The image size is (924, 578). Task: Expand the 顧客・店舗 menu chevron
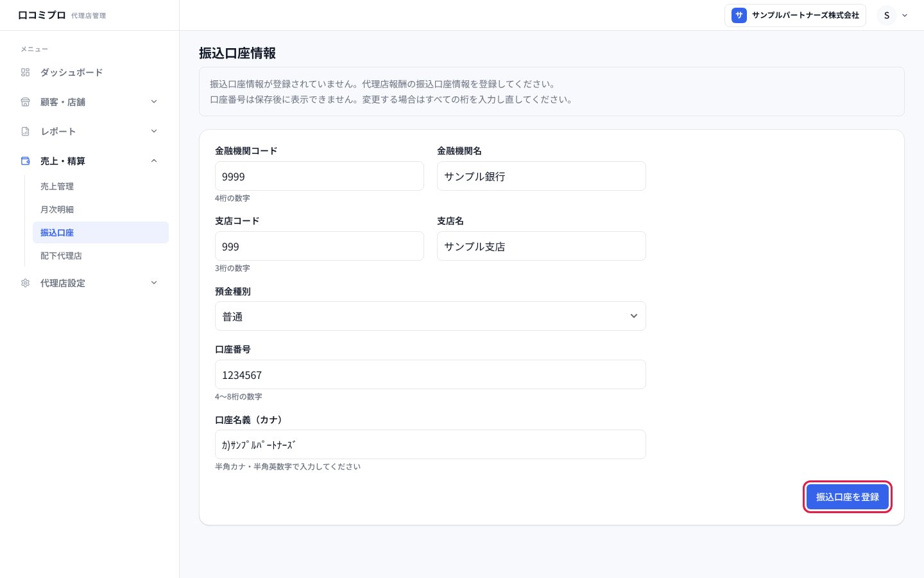click(x=154, y=101)
